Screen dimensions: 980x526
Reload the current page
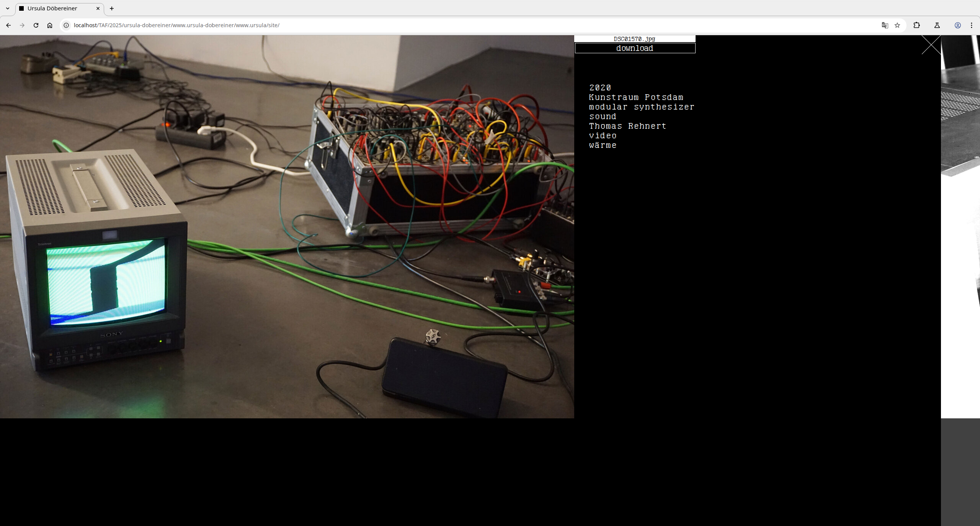(36, 25)
